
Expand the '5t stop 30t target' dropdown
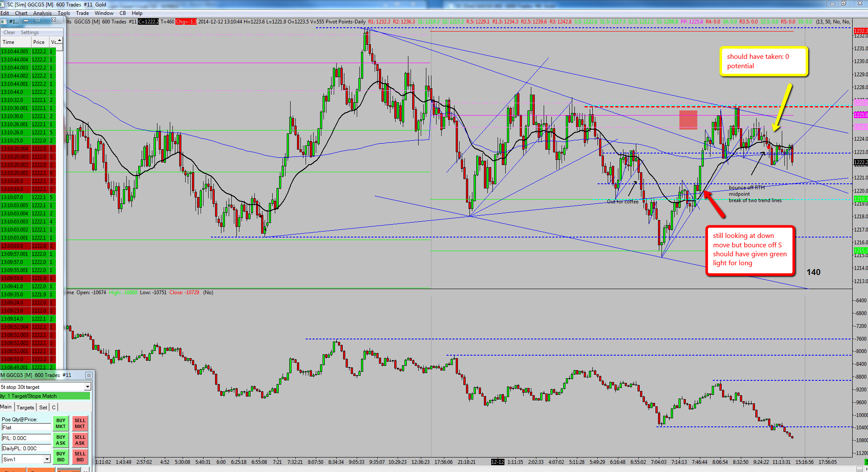[87, 387]
